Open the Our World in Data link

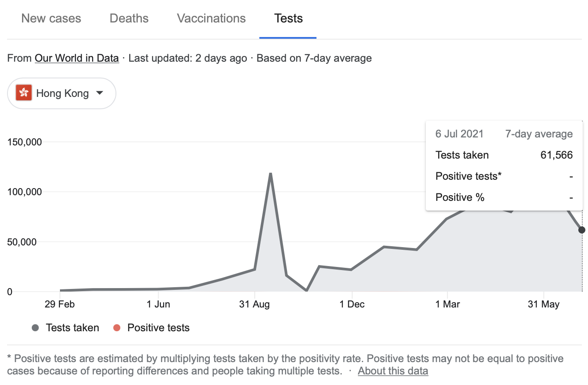pyautogui.click(x=77, y=58)
